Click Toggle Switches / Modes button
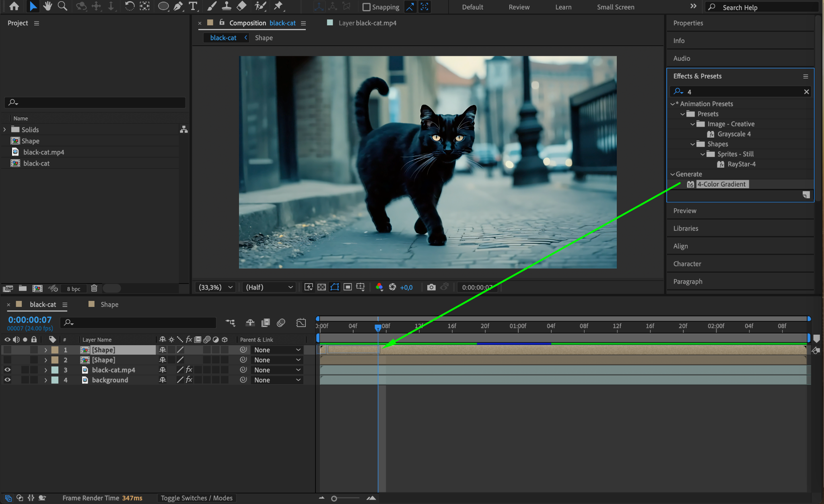 (196, 498)
